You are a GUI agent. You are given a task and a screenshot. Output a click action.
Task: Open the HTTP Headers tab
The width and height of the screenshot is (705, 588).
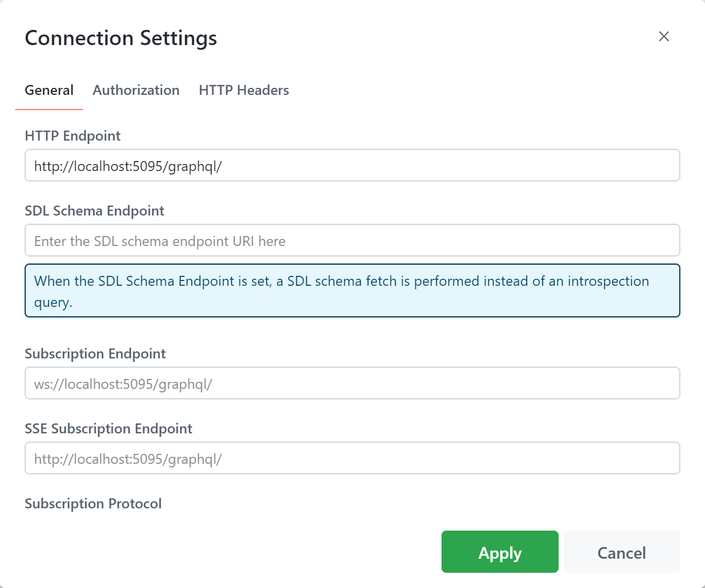[244, 90]
